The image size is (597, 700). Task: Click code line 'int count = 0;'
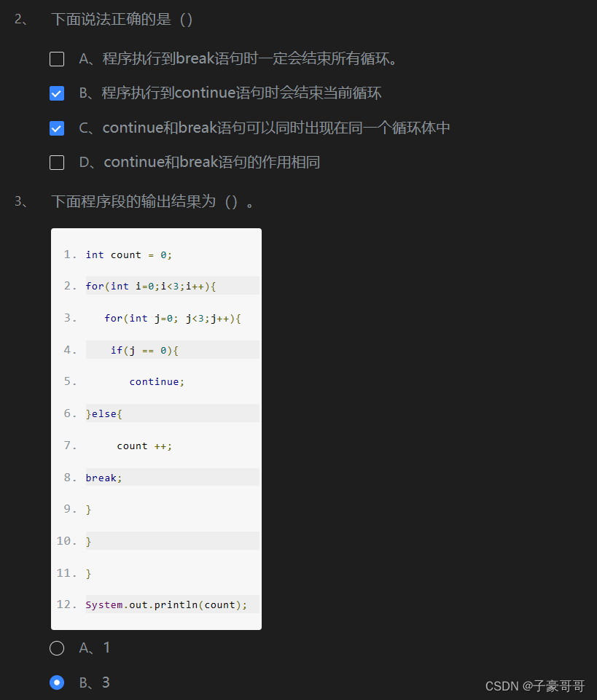pos(128,255)
